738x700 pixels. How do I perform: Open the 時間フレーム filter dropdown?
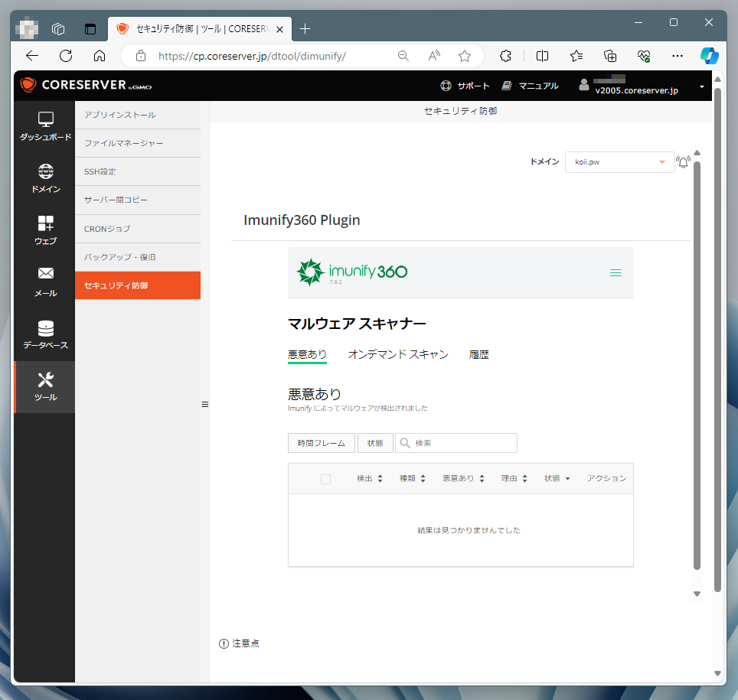coord(322,443)
